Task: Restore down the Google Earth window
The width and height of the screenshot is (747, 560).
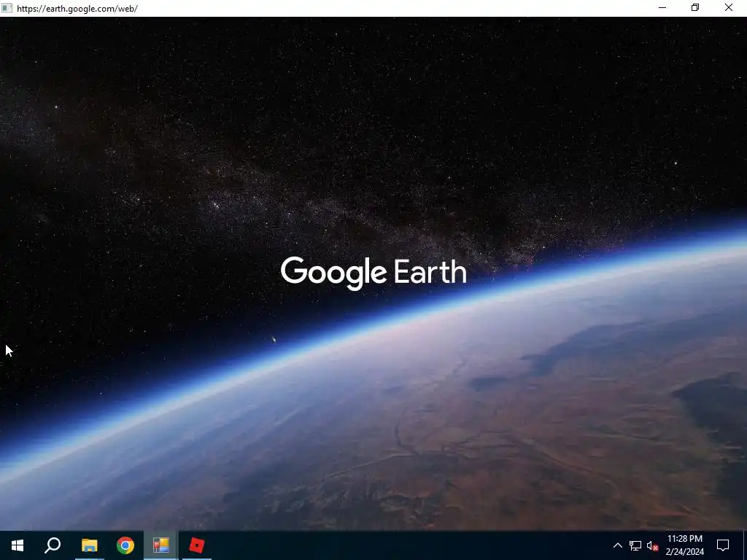Action: [x=695, y=7]
